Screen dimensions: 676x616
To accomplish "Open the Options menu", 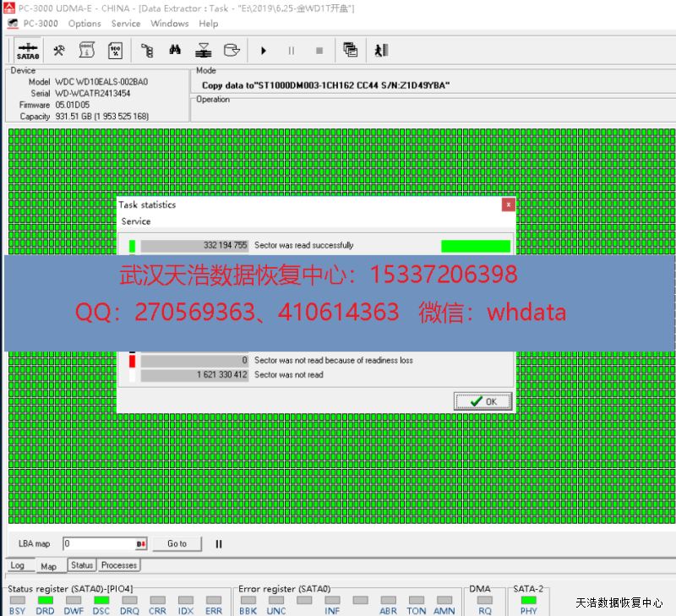I will 84,24.
